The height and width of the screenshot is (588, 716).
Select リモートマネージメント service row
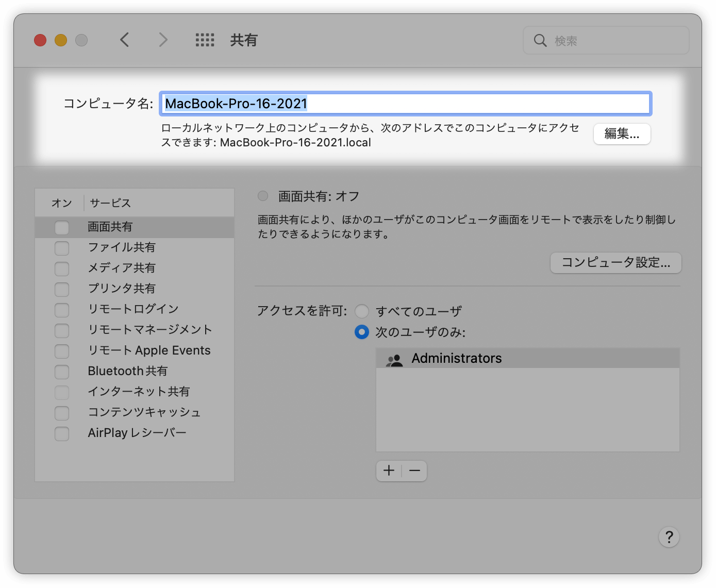(135, 330)
